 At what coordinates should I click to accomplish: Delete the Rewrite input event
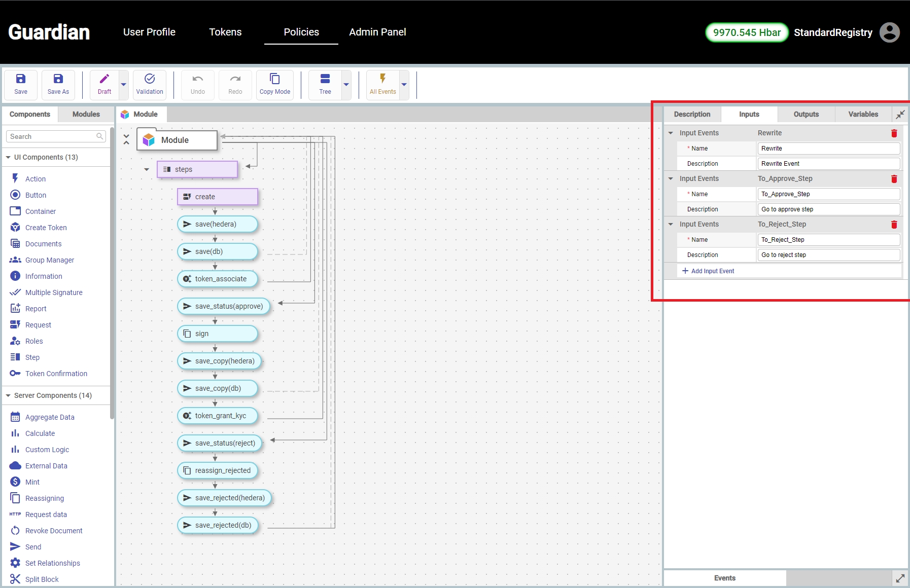(894, 133)
